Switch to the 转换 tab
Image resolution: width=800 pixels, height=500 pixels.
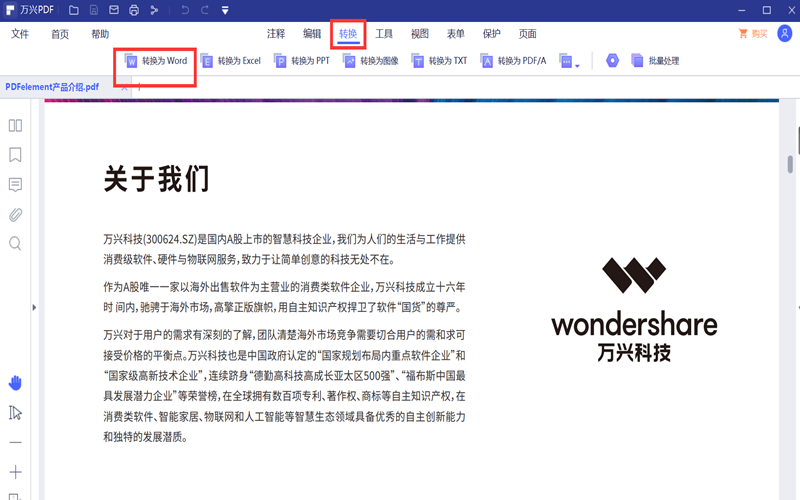tap(348, 34)
